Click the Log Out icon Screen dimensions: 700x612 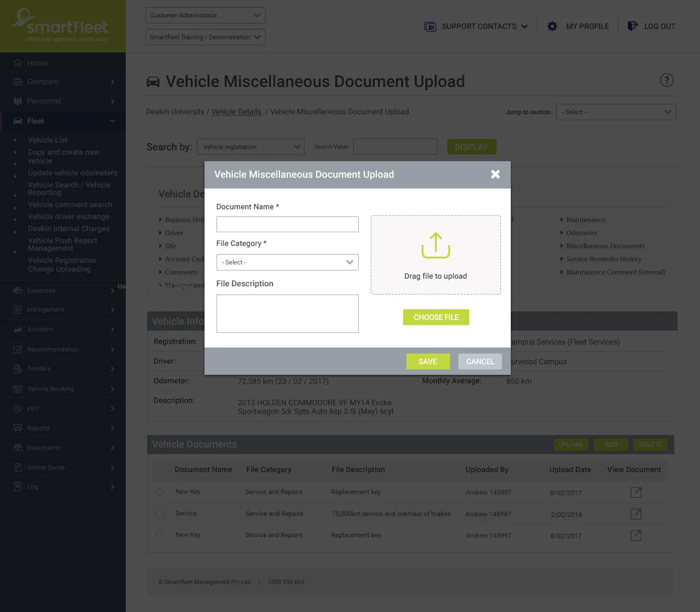point(632,26)
